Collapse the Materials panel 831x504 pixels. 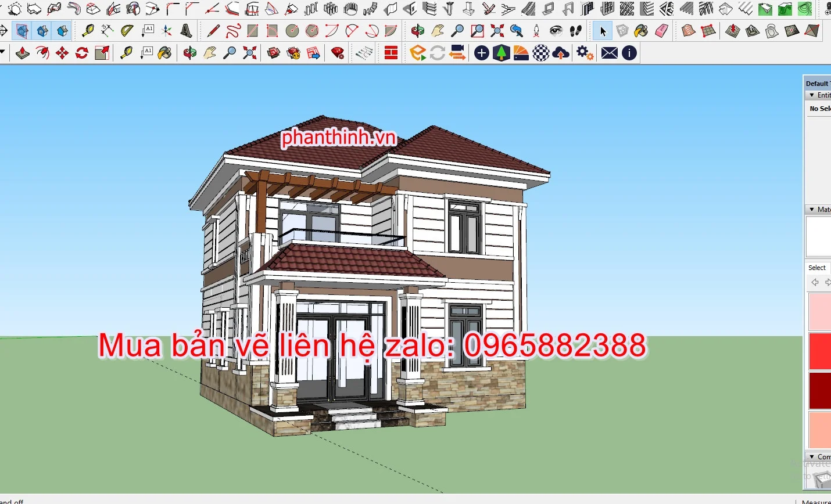[812, 210]
